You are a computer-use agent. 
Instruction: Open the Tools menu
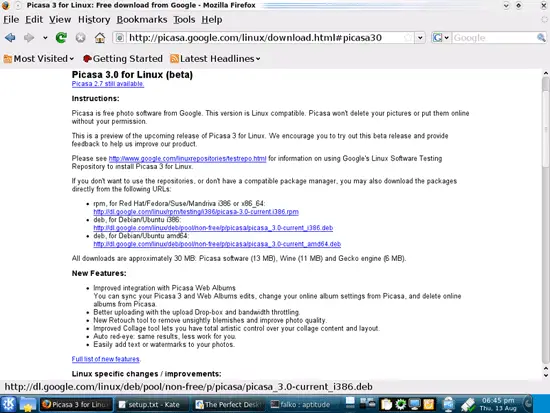point(184,20)
